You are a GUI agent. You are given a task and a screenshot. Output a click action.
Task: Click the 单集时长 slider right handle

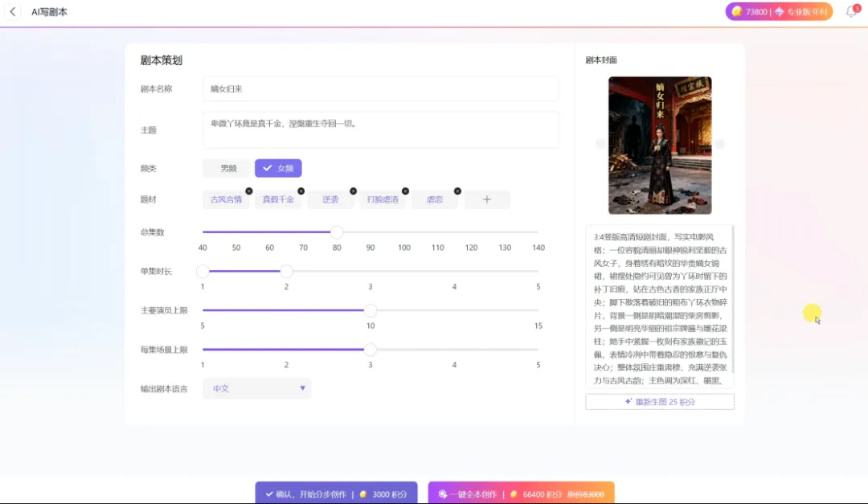coord(286,272)
